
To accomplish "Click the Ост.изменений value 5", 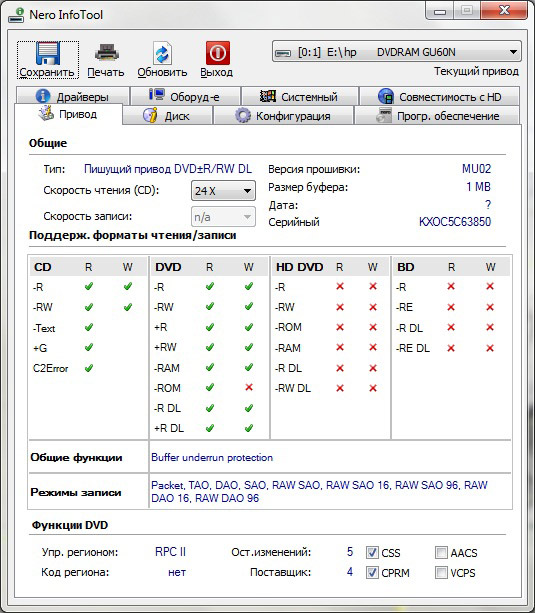I will pos(350,552).
